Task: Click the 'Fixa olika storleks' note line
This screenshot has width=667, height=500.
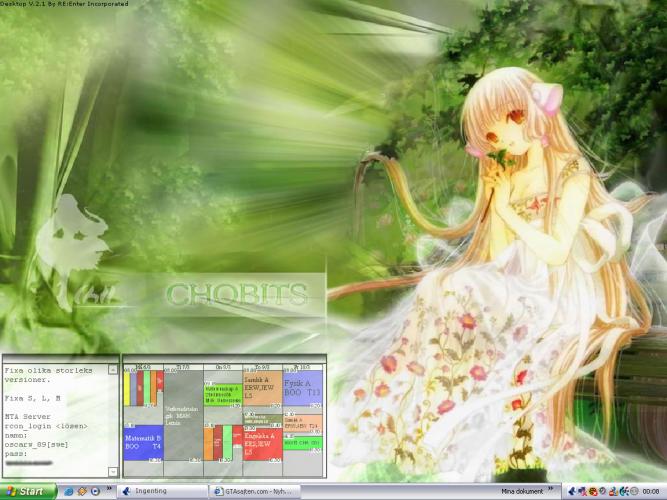Action: pyautogui.click(x=48, y=371)
